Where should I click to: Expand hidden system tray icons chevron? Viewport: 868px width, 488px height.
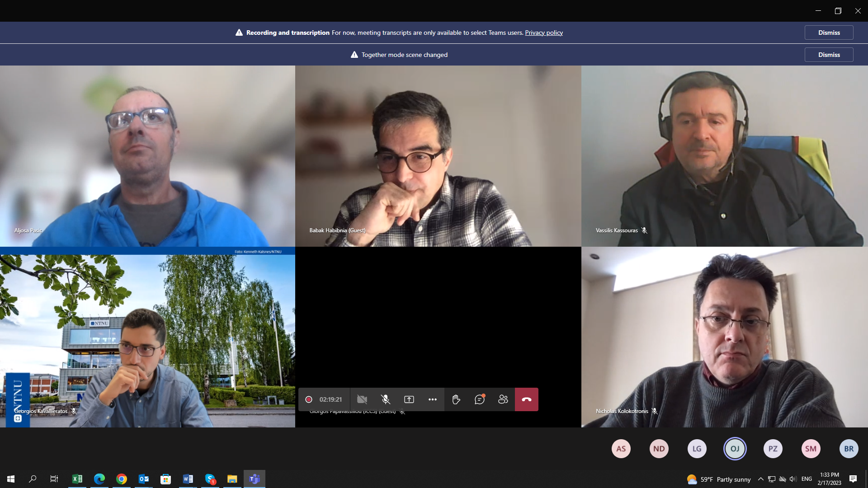click(x=760, y=479)
